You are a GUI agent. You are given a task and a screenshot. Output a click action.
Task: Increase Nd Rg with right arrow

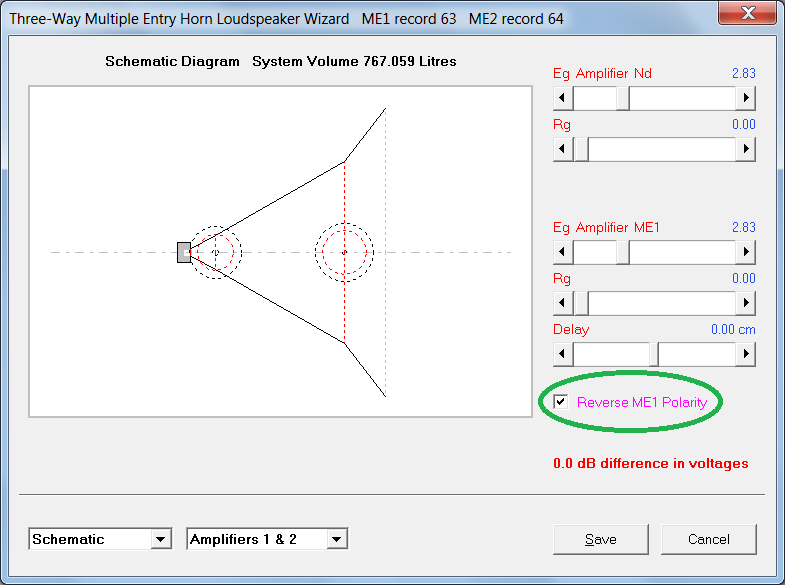click(x=745, y=149)
